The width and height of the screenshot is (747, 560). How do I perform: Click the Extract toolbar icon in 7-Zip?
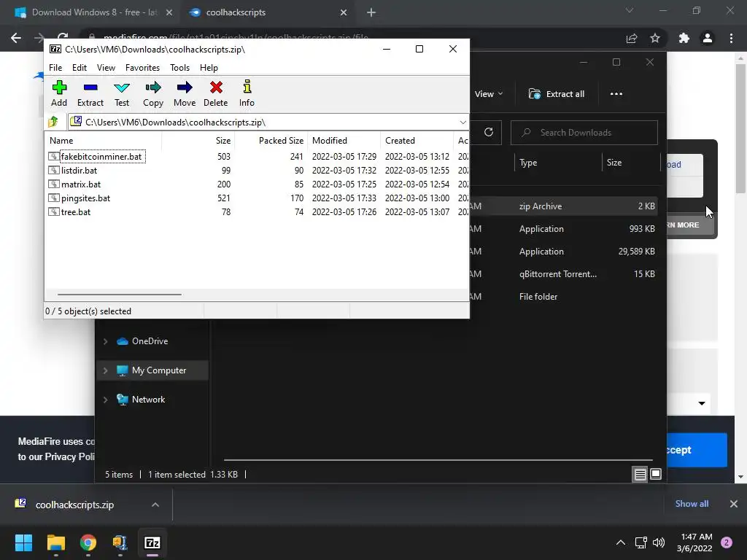click(90, 94)
